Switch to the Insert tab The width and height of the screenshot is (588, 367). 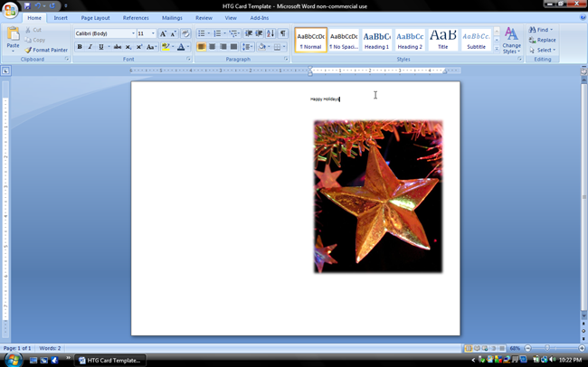coord(61,18)
